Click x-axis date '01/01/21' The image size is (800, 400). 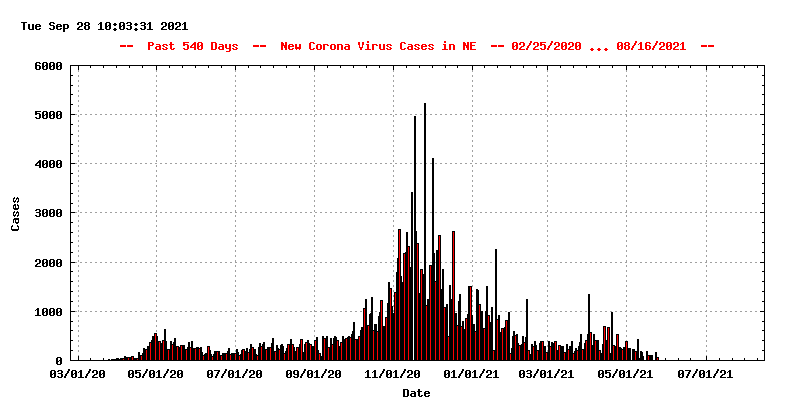pos(472,374)
